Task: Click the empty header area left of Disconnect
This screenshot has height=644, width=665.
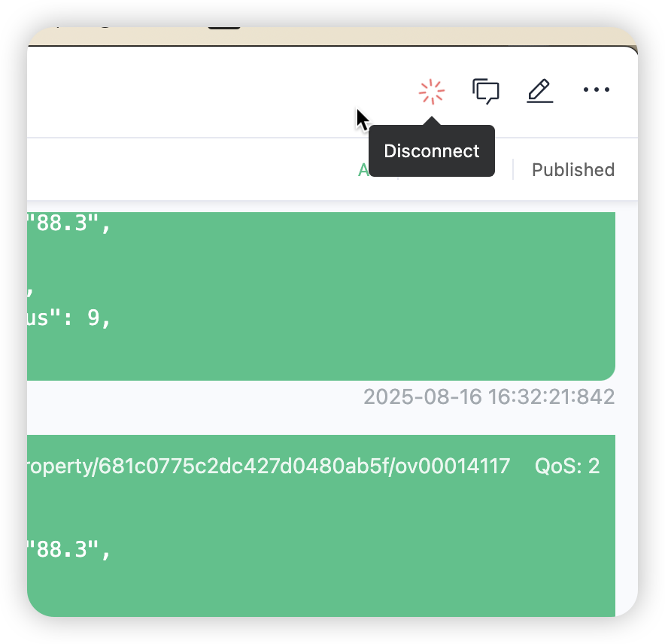Action: pos(191,91)
